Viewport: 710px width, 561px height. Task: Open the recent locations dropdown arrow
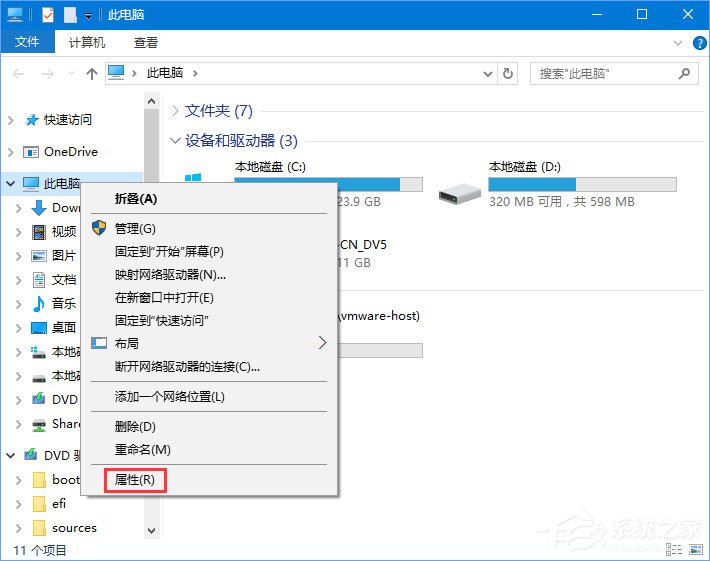coord(71,73)
